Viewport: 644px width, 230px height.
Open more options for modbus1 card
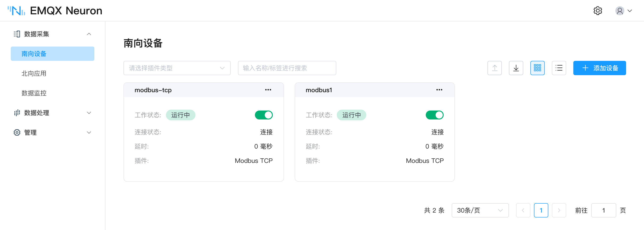pyautogui.click(x=439, y=90)
